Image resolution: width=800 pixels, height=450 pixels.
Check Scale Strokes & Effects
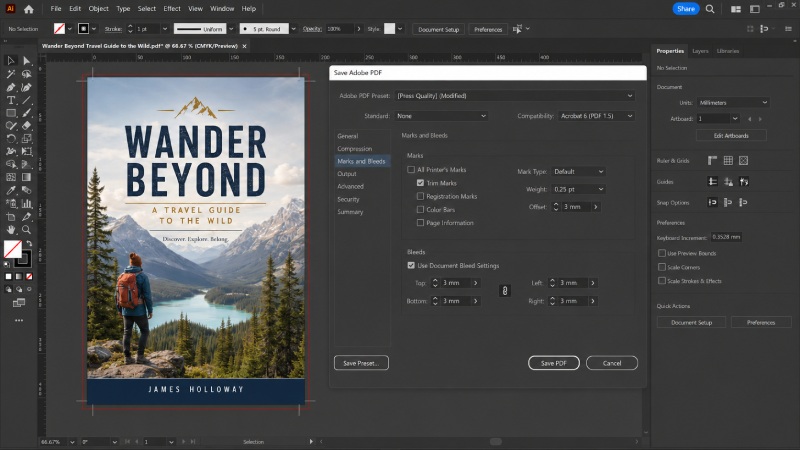662,281
